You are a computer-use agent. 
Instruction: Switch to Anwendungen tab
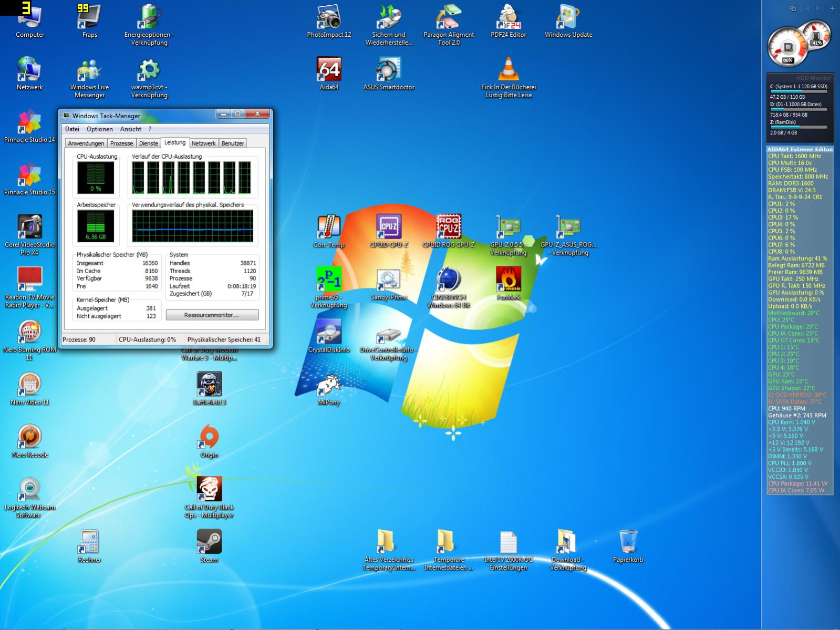(86, 143)
